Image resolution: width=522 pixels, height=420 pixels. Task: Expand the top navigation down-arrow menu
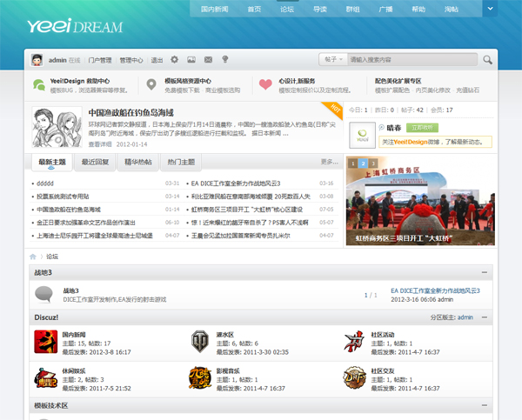tap(490, 9)
